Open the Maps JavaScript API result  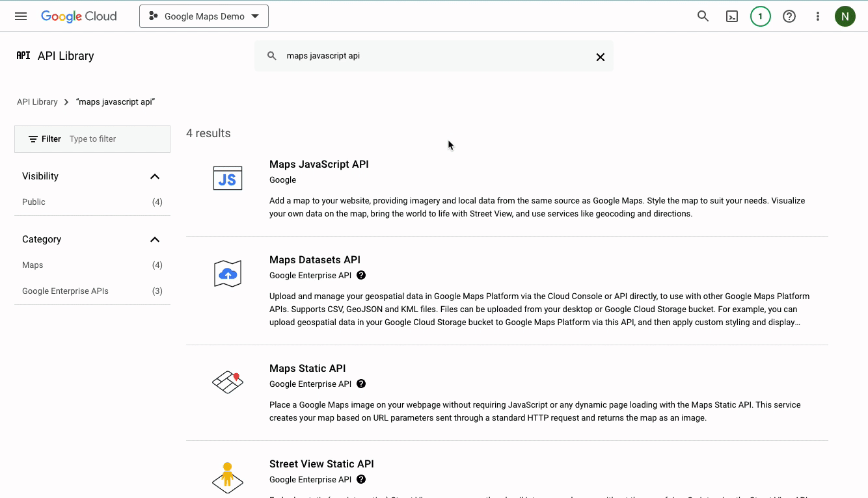319,164
